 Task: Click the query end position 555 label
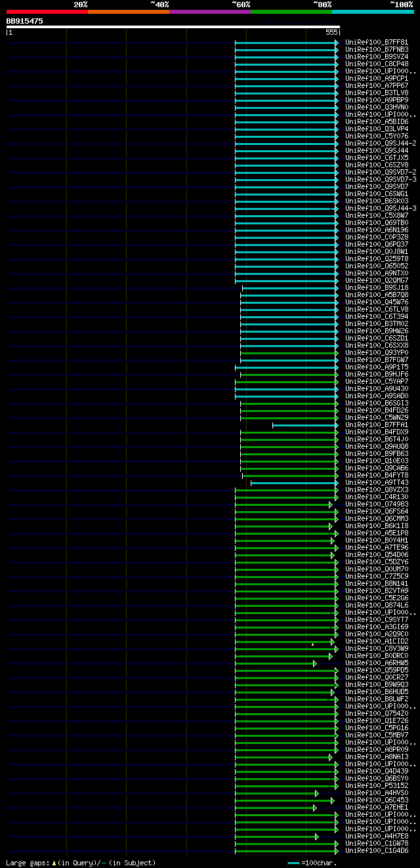tap(331, 32)
